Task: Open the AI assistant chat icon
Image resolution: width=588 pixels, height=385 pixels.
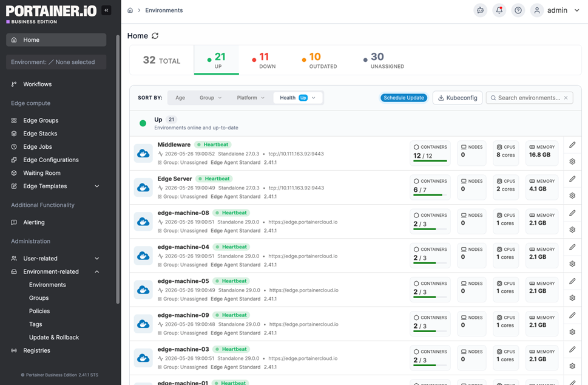Action: click(x=480, y=10)
